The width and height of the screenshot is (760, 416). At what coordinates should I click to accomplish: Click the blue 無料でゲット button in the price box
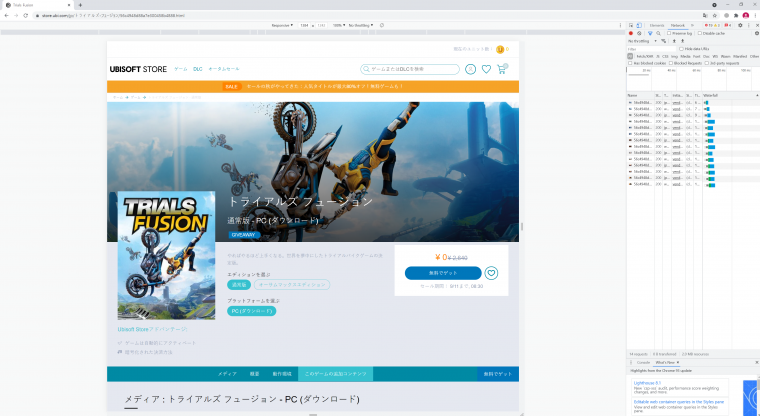(x=443, y=273)
